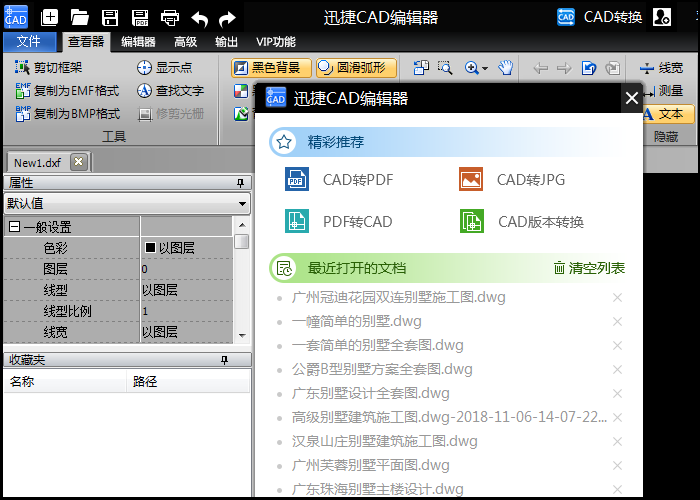700x500 pixels.
Task: Redo the last action
Action: click(x=228, y=19)
